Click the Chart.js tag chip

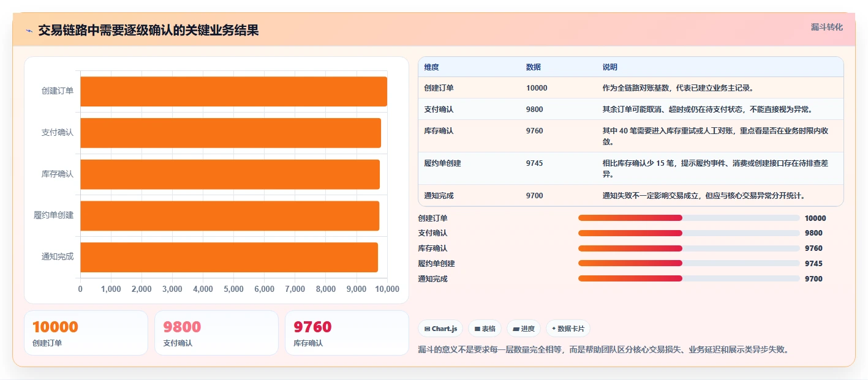click(440, 329)
